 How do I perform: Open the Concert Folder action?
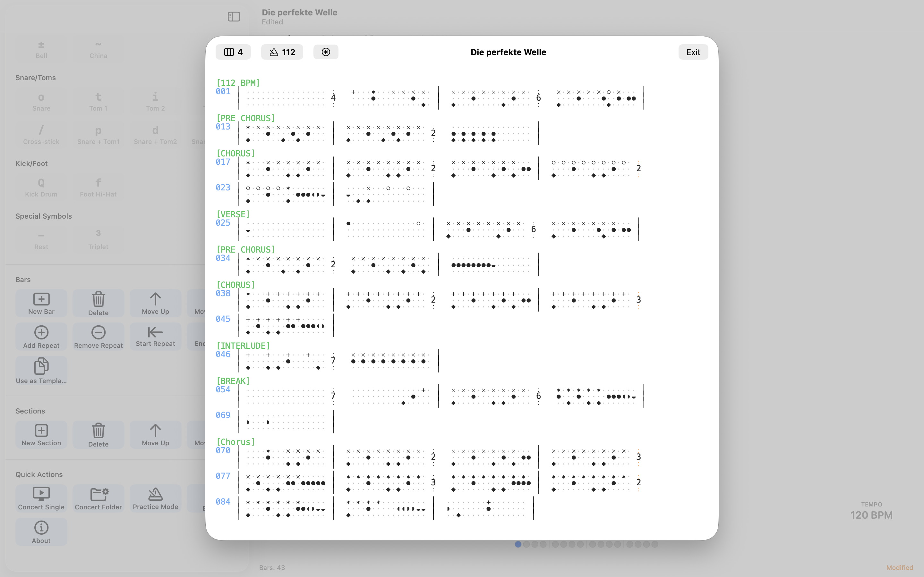click(98, 498)
